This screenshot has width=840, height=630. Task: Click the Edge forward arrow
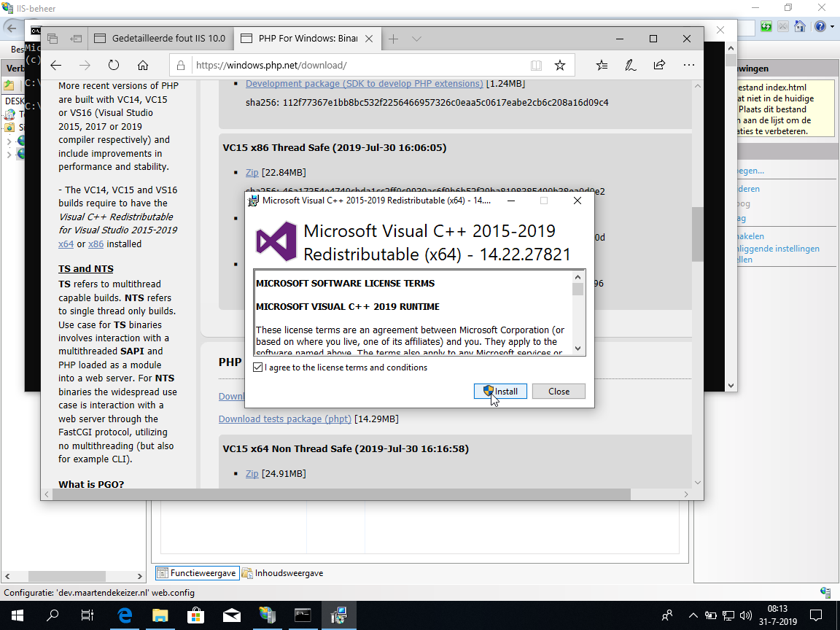point(85,66)
